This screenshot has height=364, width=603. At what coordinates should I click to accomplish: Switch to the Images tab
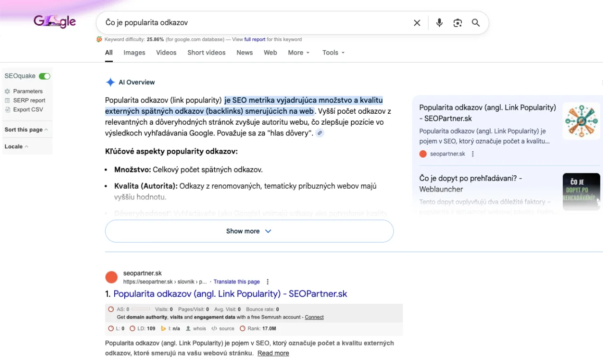point(134,53)
